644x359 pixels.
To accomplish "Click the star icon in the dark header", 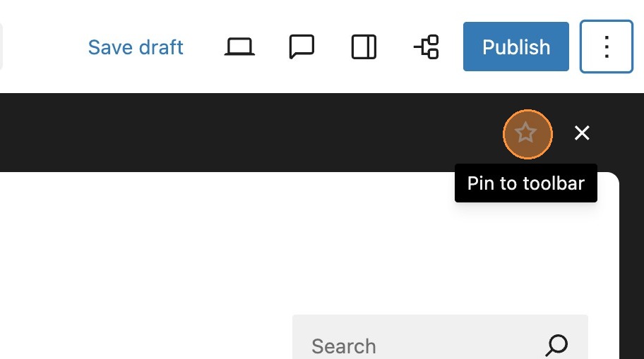I will point(527,133).
